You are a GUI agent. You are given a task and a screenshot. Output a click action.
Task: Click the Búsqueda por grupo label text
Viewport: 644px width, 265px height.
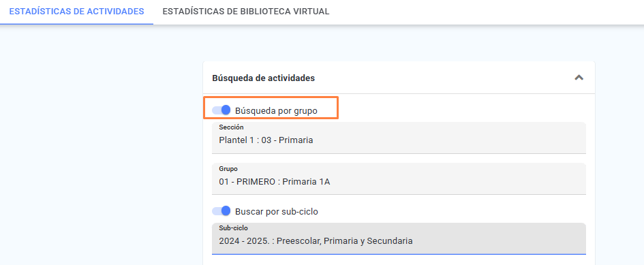click(277, 110)
